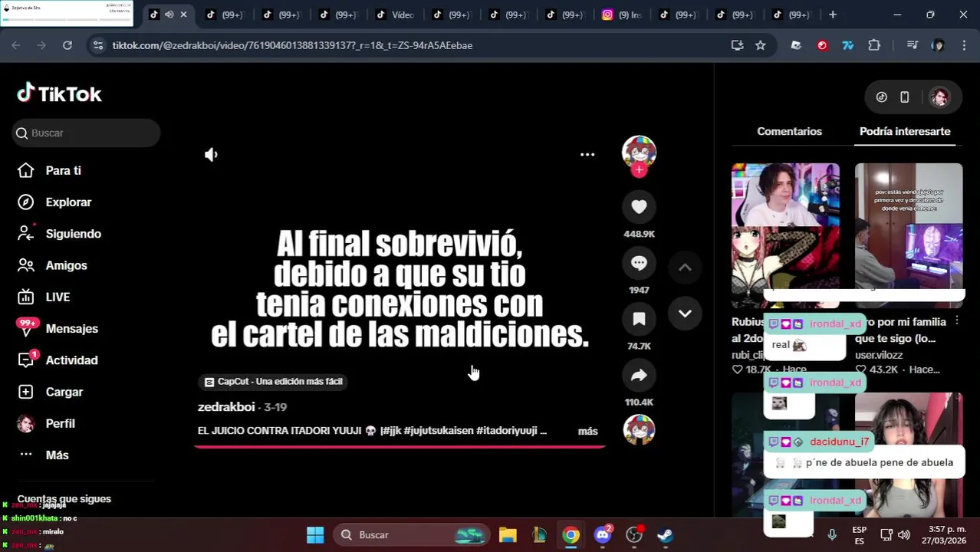Close the active TikTok tab
The image size is (980, 552).
[x=183, y=15]
